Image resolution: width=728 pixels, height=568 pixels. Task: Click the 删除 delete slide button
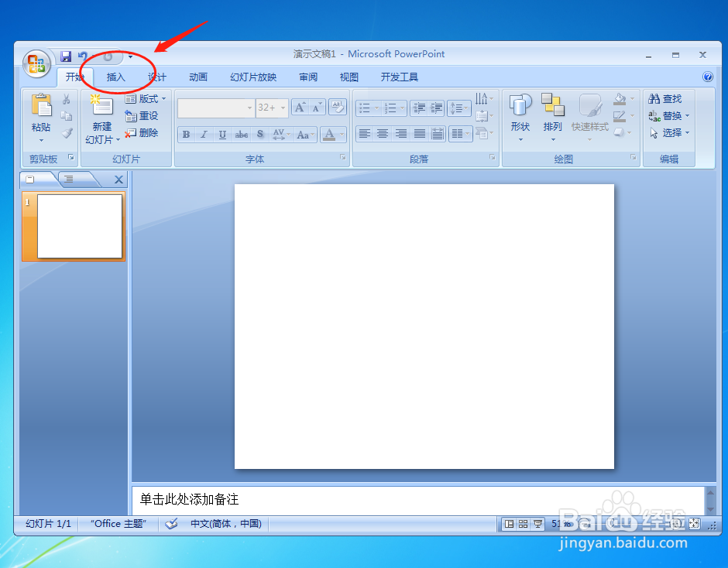click(142, 133)
